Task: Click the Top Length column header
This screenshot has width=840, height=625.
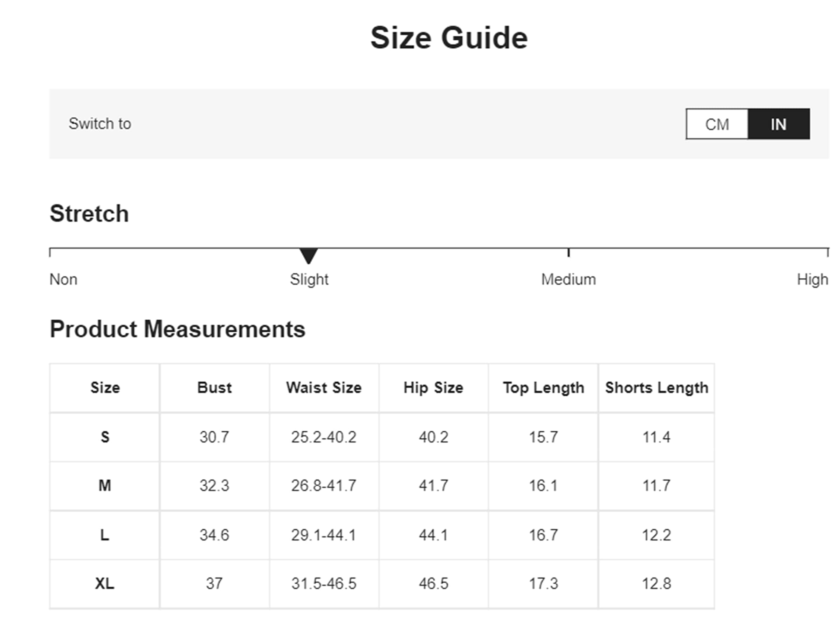Action: 543,388
